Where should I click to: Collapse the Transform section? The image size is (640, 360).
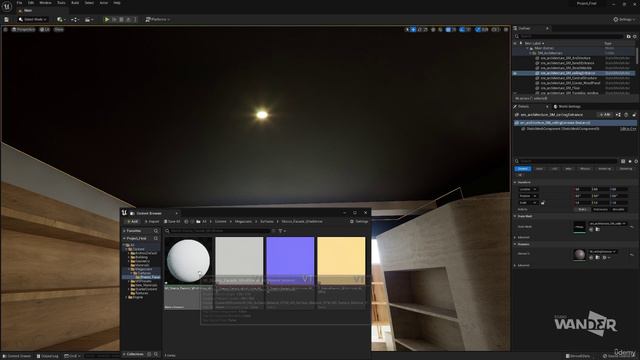[515, 182]
